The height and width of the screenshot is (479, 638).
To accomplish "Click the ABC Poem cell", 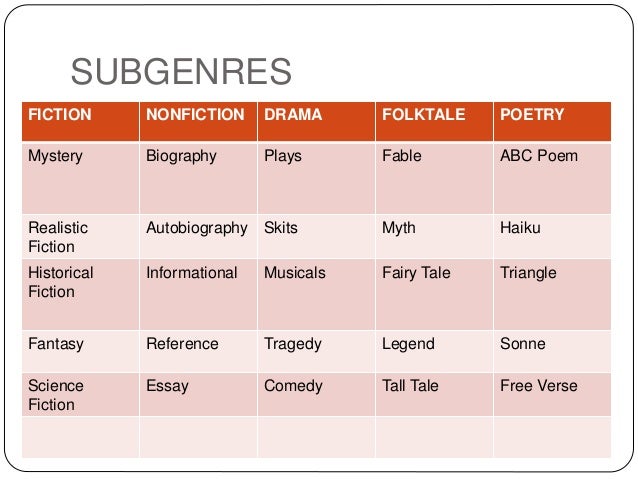I will (538, 156).
